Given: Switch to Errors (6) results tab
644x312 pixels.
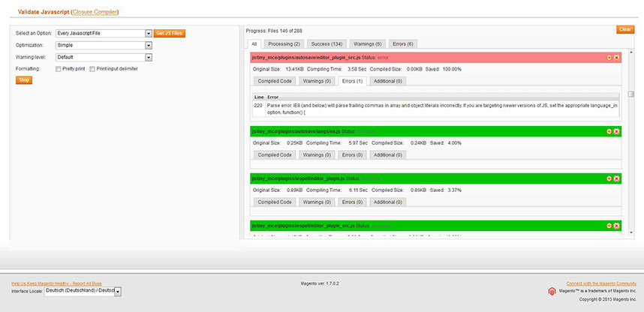Looking at the screenshot, I should pos(403,44).
